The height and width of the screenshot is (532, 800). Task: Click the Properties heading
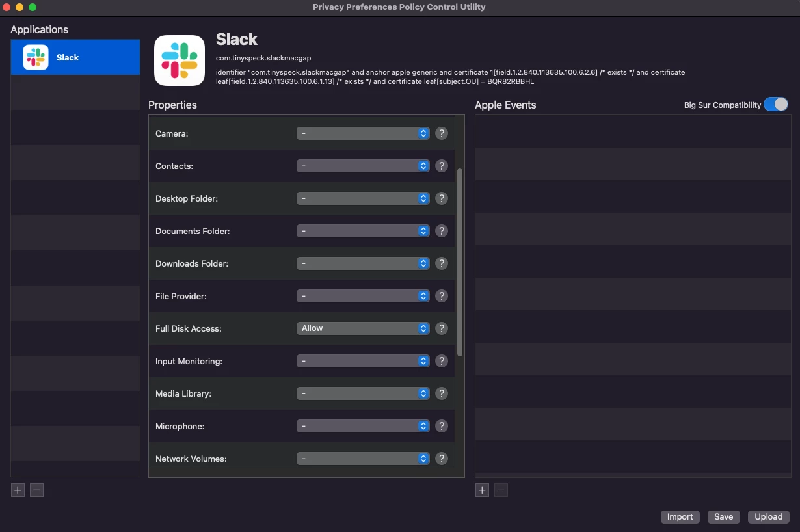point(172,105)
